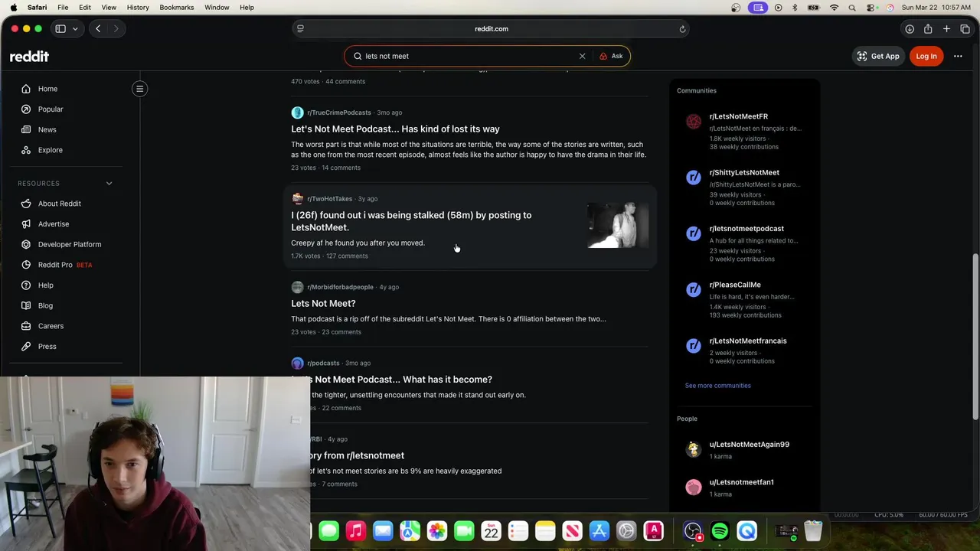Open the Safari menu in menu bar
980x551 pixels.
point(37,7)
